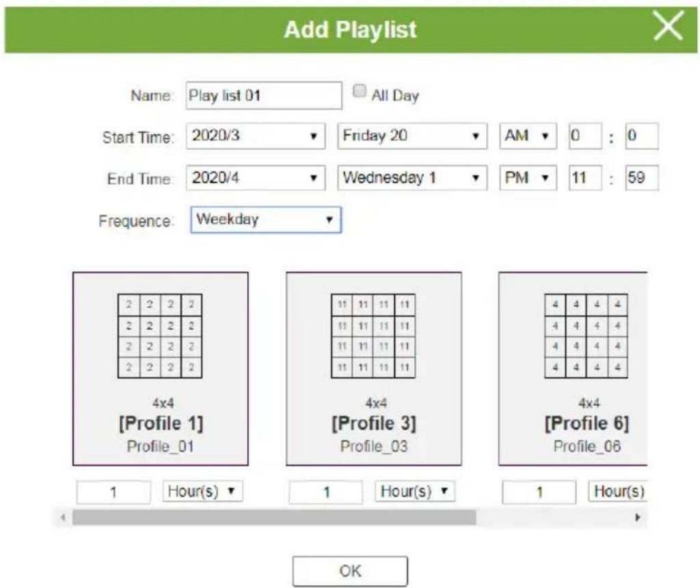The image size is (700, 588).
Task: Click the All Day label text
Action: (x=395, y=96)
